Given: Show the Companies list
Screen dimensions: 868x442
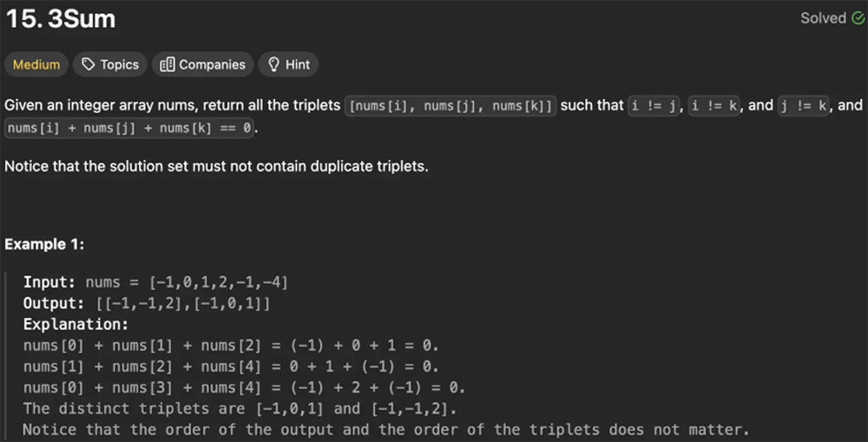Looking at the screenshot, I should [x=203, y=64].
